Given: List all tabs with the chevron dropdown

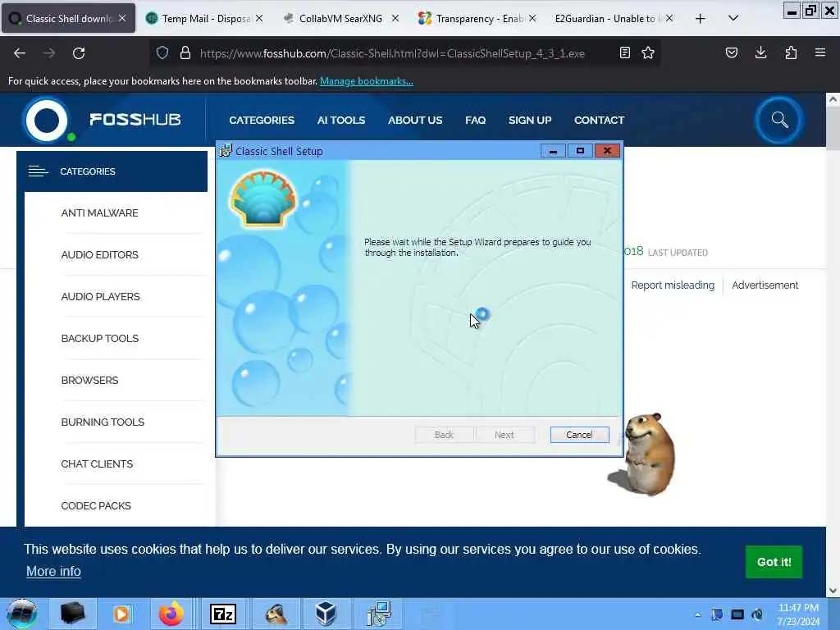Looking at the screenshot, I should 733,18.
